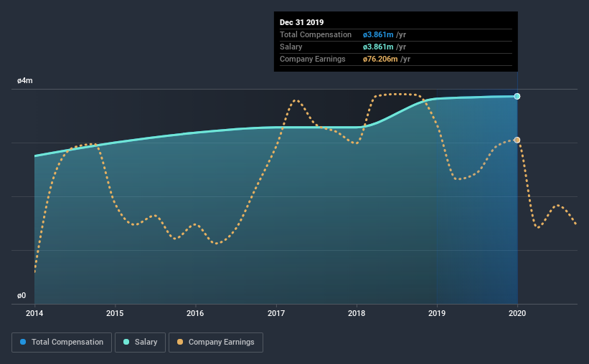
Task: Toggle the Total Compensation legend button
Action: point(62,343)
